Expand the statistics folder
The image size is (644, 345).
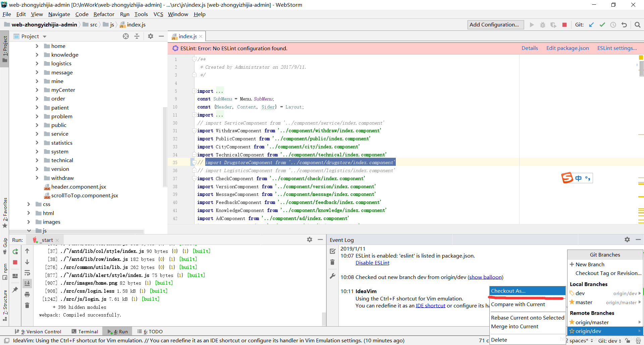(x=37, y=143)
